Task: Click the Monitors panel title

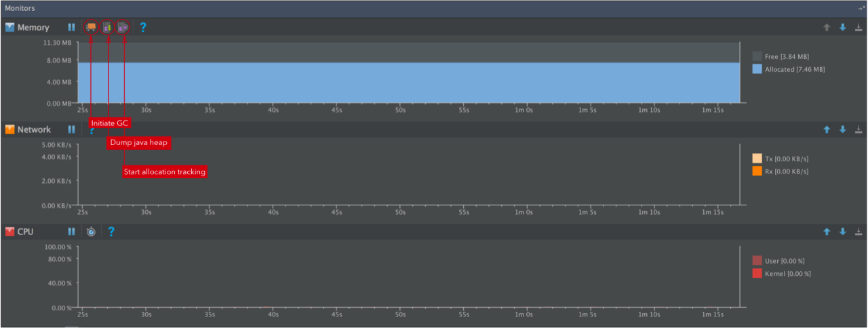Action: coord(20,8)
